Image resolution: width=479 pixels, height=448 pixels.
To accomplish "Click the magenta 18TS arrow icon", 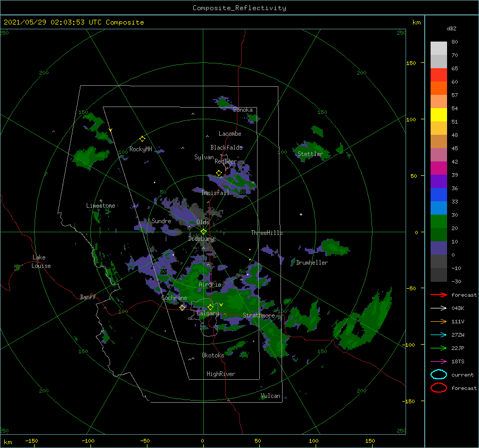I will click(x=439, y=362).
